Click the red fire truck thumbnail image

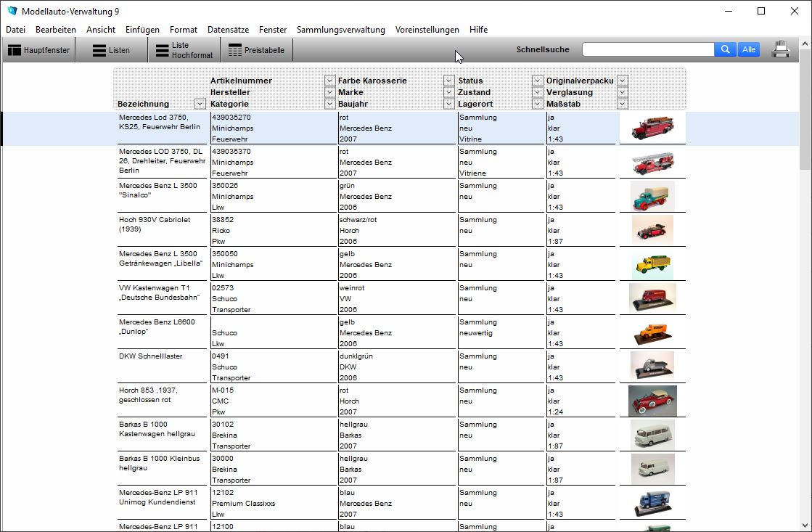pos(652,126)
